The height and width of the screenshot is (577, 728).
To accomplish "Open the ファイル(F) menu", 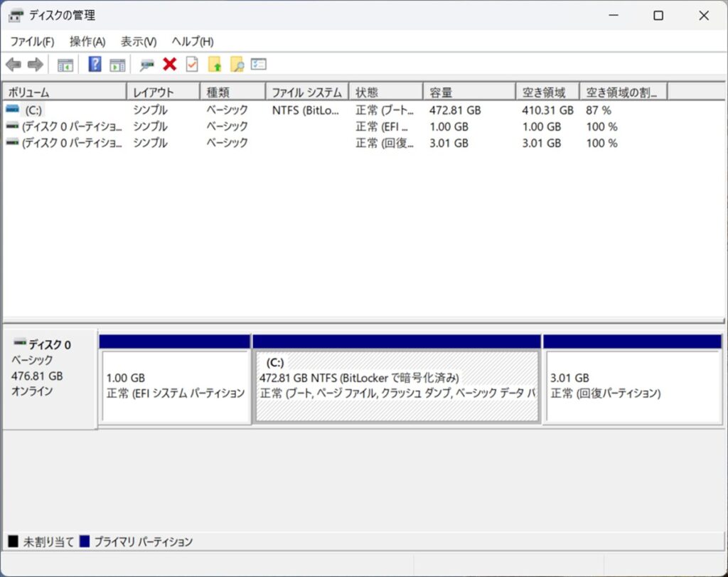I will [x=32, y=41].
